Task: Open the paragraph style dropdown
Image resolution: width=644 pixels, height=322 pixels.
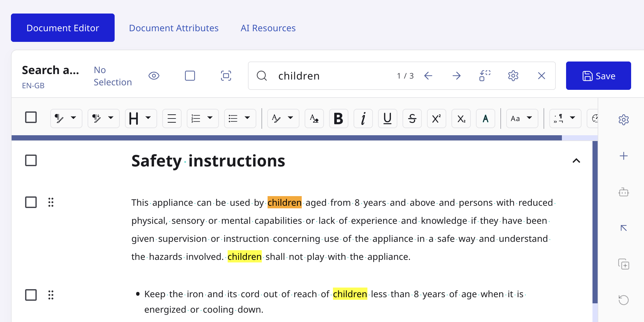Action: pos(66,118)
